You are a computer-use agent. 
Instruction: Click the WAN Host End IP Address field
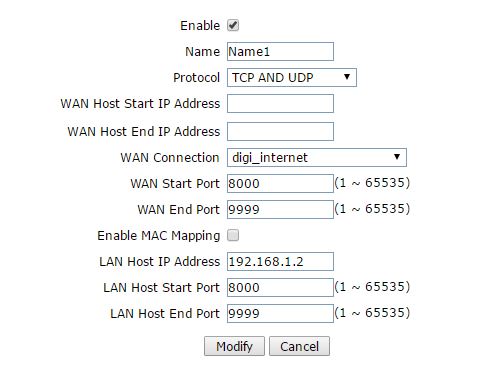[280, 131]
